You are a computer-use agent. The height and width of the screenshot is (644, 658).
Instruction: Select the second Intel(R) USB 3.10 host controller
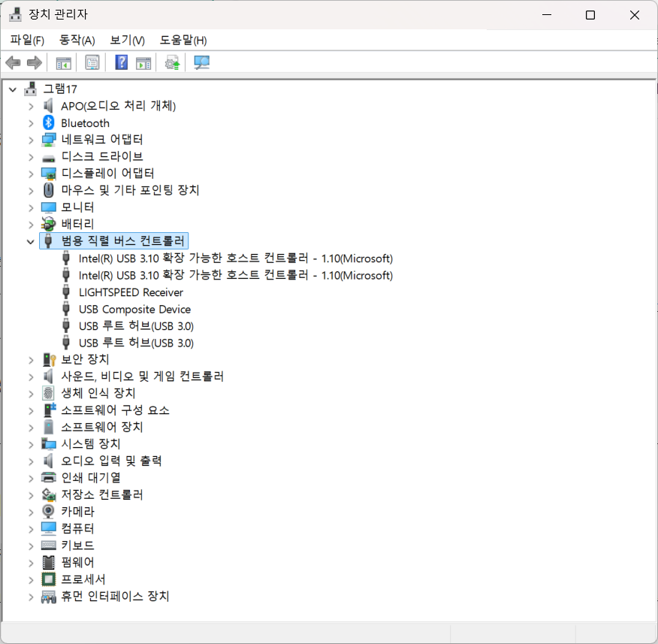(x=235, y=275)
